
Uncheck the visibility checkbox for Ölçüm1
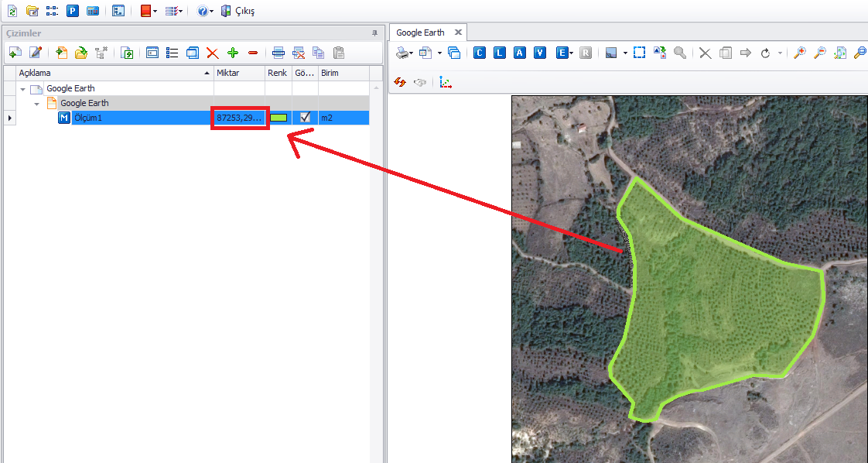click(x=305, y=118)
